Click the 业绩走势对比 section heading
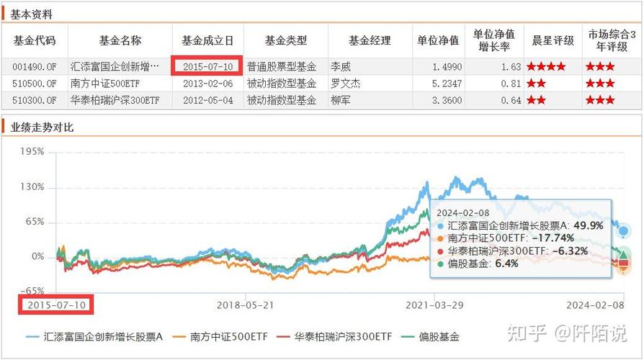Image resolution: width=644 pixels, height=360 pixels. tap(42, 127)
